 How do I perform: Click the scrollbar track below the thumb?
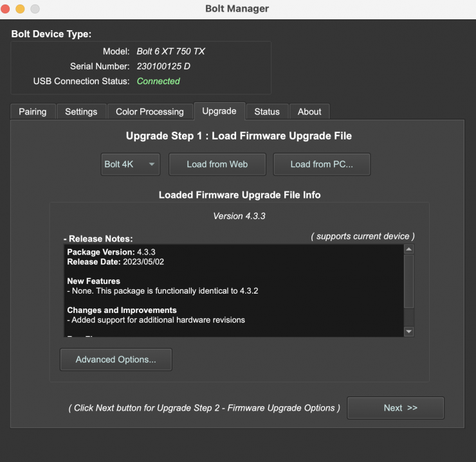pos(409,317)
